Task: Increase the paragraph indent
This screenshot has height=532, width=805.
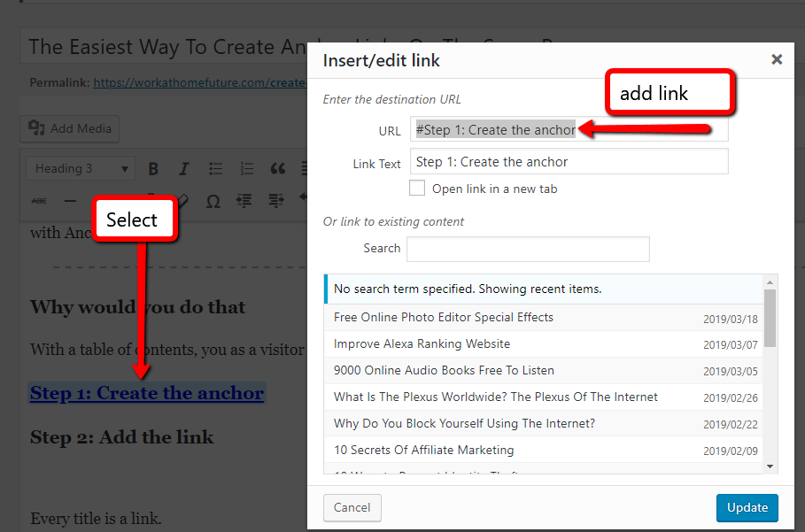Action: [x=276, y=201]
